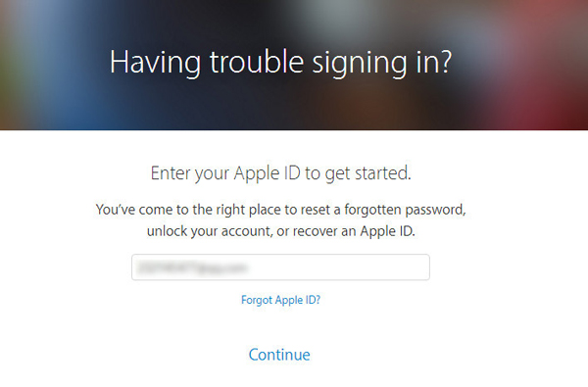
Task: Submit using the blue Continue link
Action: (x=279, y=355)
